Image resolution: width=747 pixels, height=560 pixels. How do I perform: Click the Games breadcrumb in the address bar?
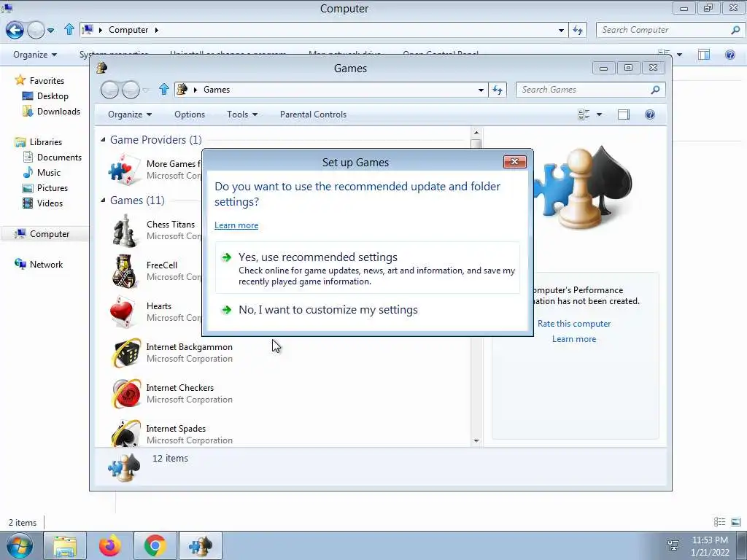216,90
